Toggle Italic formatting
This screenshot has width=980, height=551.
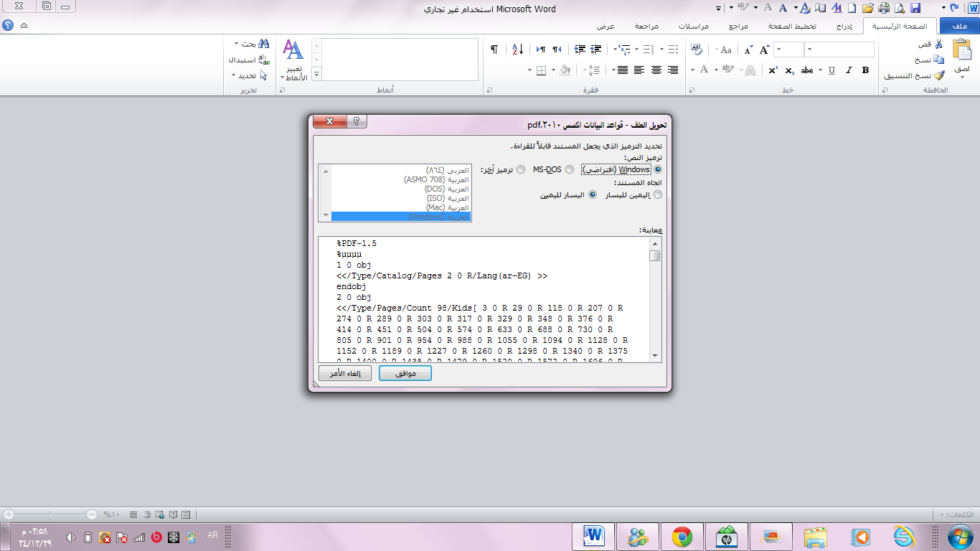(x=849, y=70)
